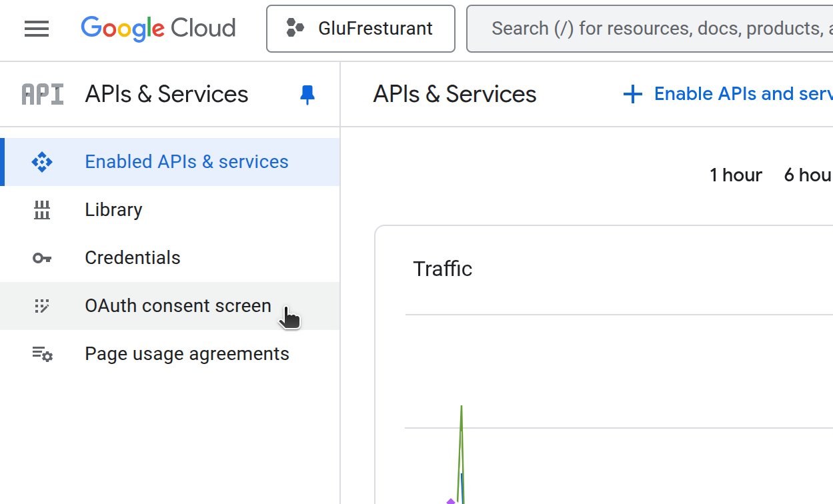Go to OAuth consent screen text label
The height and width of the screenshot is (504, 833).
click(178, 306)
